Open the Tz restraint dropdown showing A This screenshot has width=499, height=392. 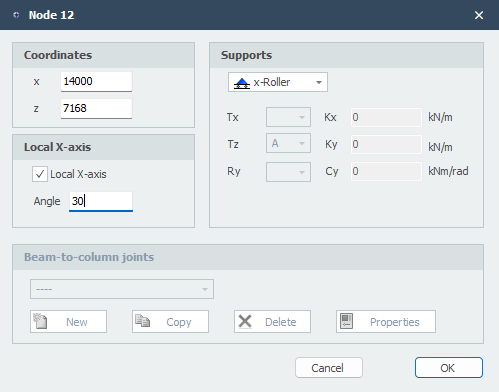pyautogui.click(x=288, y=143)
